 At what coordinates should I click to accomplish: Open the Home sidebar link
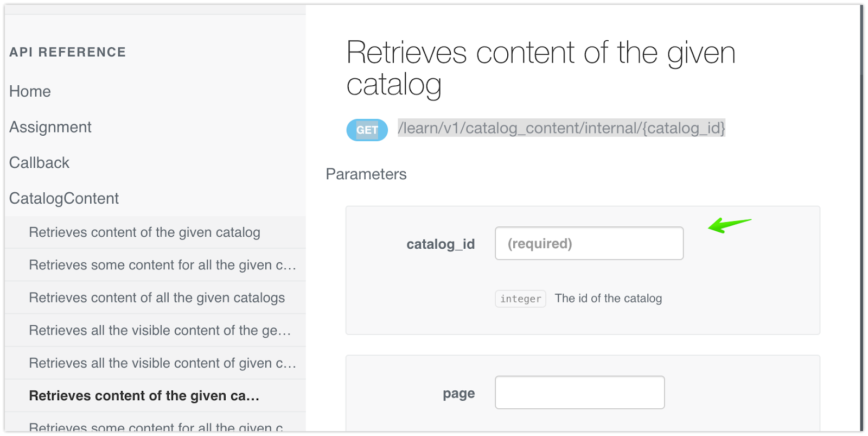point(30,91)
